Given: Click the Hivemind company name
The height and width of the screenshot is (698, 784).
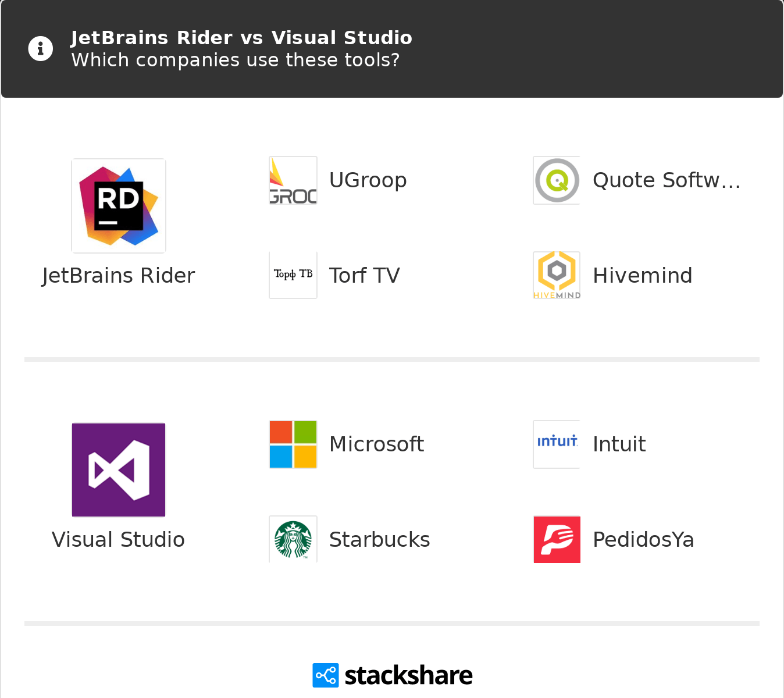Looking at the screenshot, I should [x=642, y=275].
